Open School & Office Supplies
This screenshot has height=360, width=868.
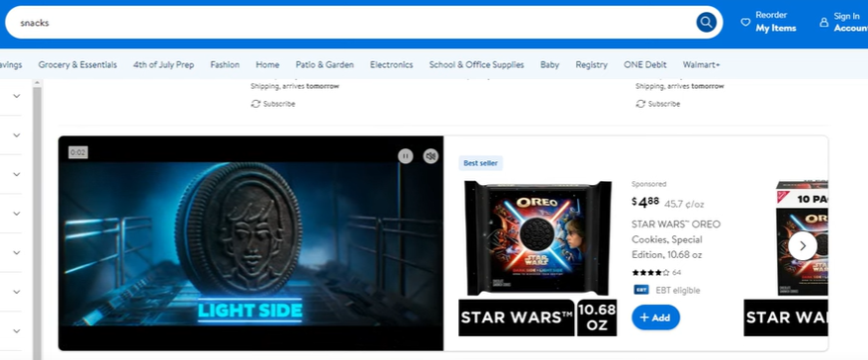tap(476, 64)
